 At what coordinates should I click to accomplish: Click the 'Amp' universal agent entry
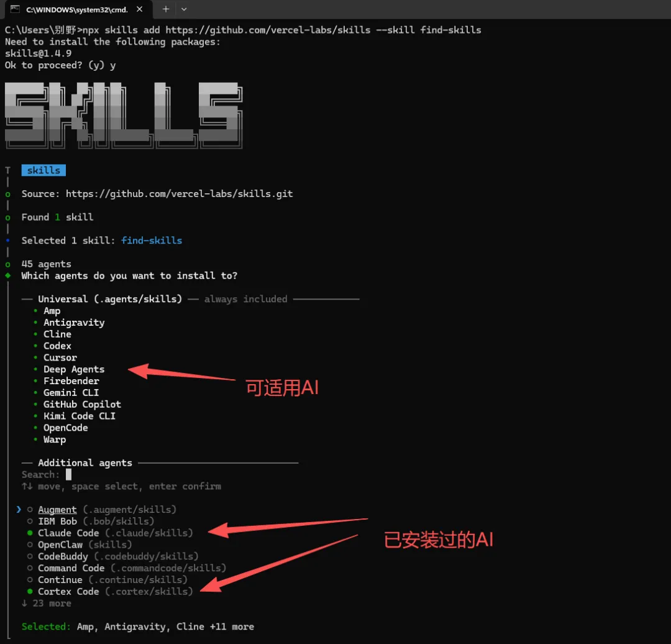tap(52, 311)
